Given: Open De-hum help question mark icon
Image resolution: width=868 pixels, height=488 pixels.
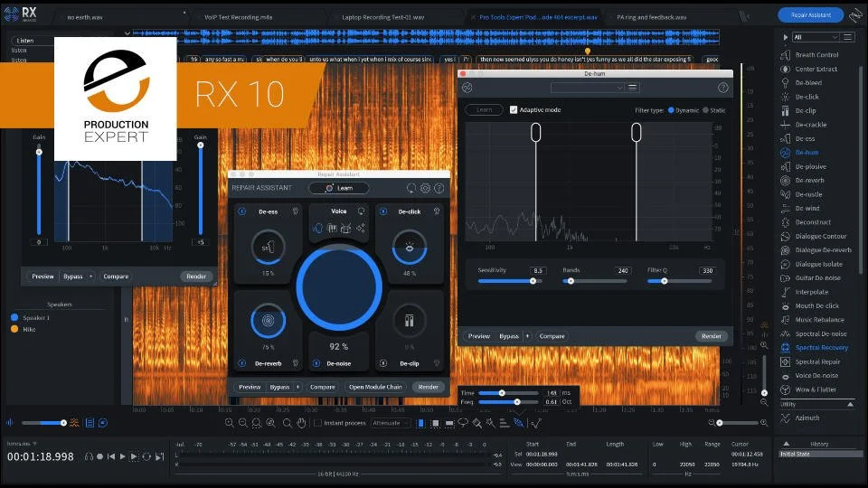Looking at the screenshot, I should pyautogui.click(x=722, y=88).
